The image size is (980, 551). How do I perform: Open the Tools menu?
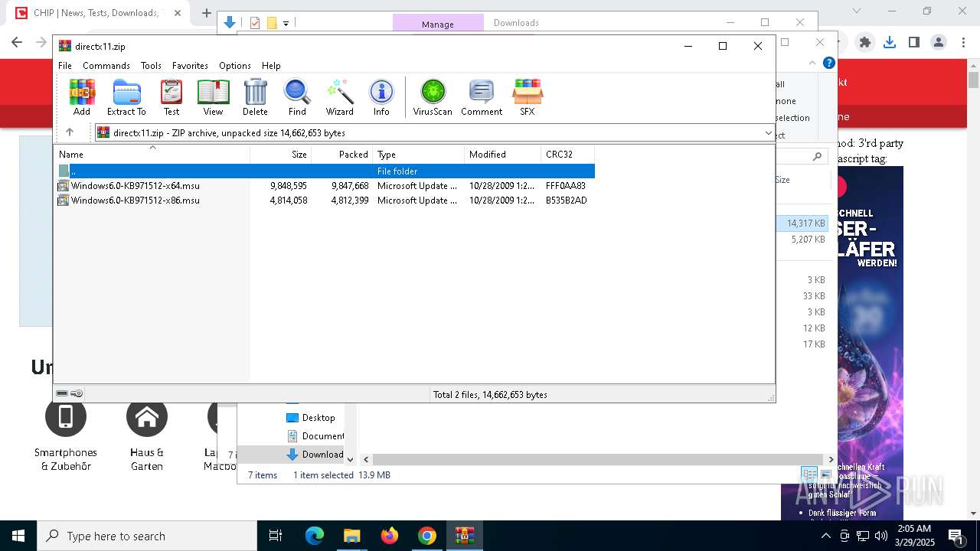click(151, 66)
